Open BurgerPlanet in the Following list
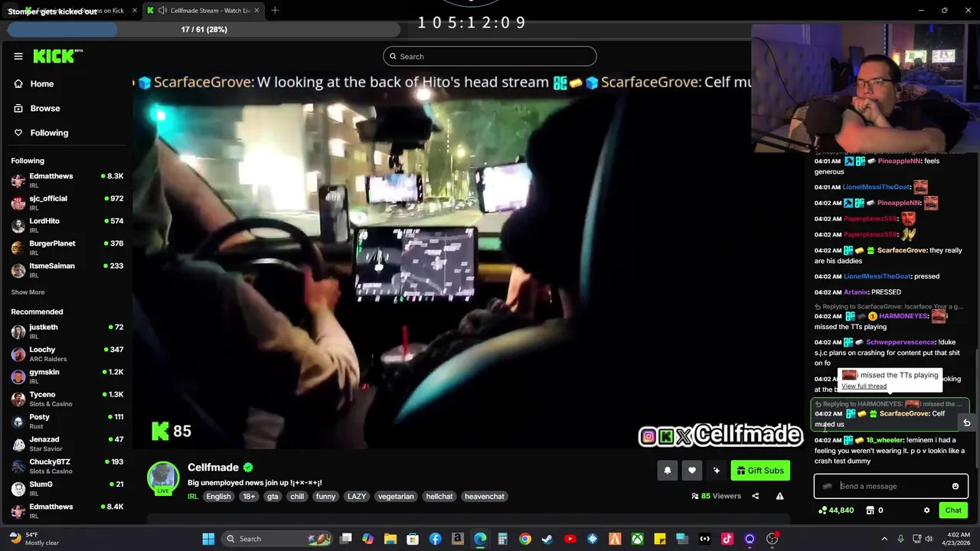This screenshot has width=980, height=551. click(x=67, y=247)
